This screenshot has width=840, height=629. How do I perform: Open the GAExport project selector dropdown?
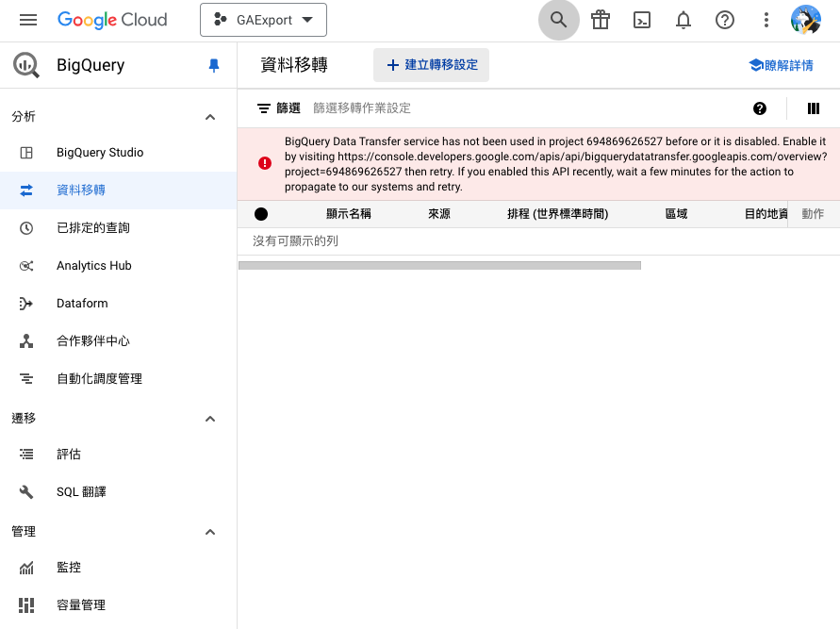(x=264, y=20)
